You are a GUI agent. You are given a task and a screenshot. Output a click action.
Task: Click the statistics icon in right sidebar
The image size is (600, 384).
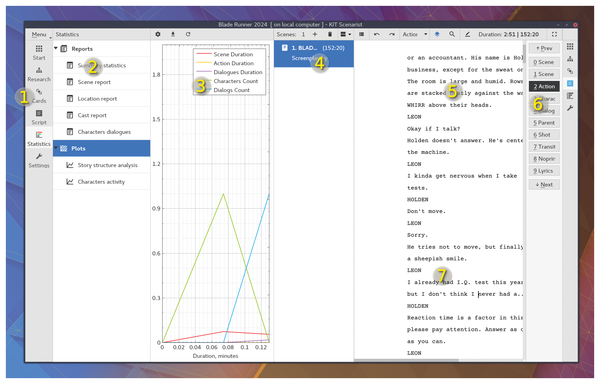570,96
